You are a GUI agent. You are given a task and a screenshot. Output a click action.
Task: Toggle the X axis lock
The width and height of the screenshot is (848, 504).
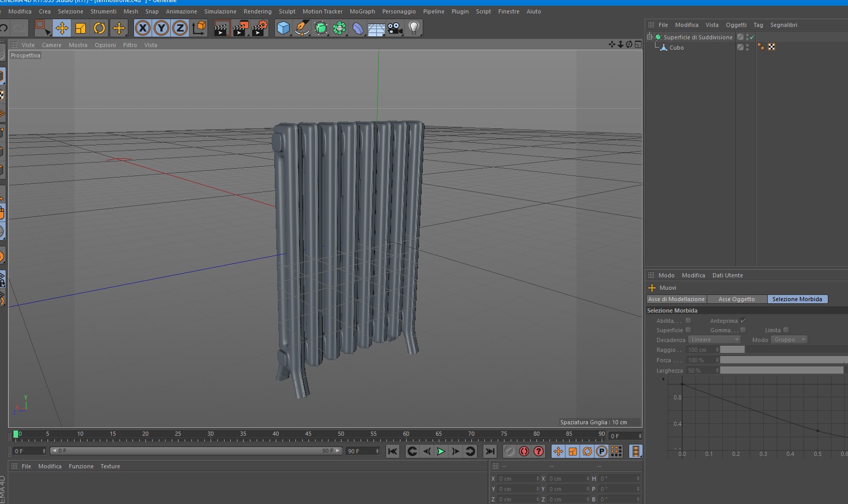click(x=143, y=28)
